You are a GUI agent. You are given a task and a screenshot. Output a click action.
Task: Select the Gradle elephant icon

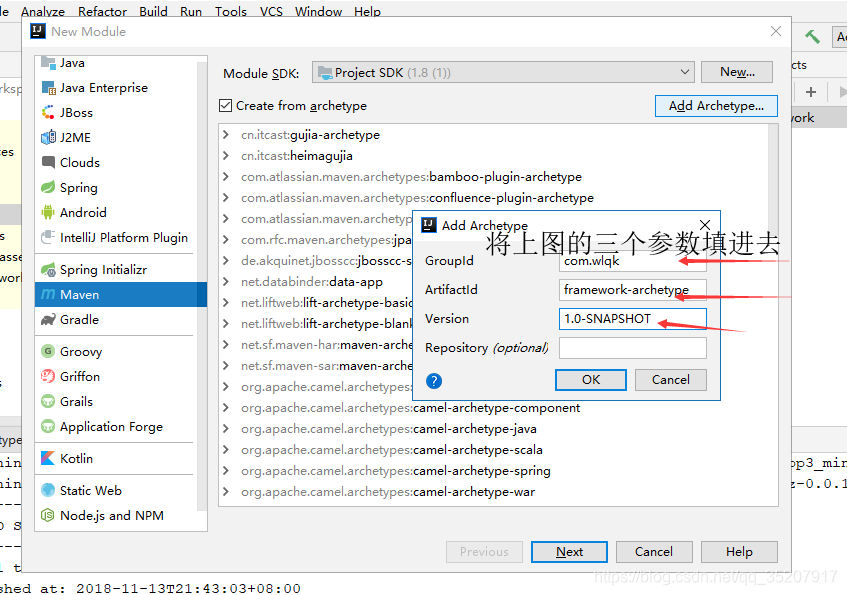[x=48, y=319]
